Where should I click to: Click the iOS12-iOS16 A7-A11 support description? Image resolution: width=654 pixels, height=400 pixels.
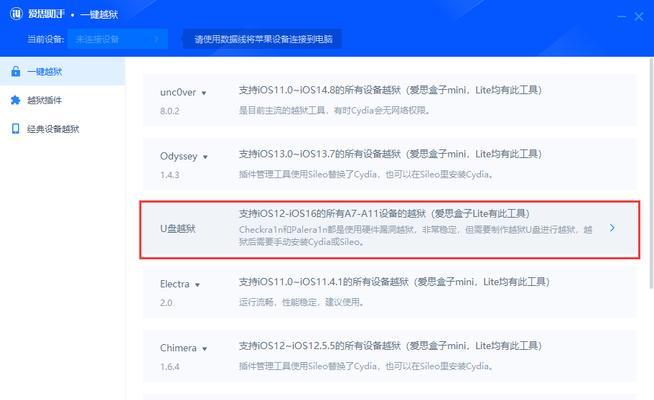(x=384, y=214)
